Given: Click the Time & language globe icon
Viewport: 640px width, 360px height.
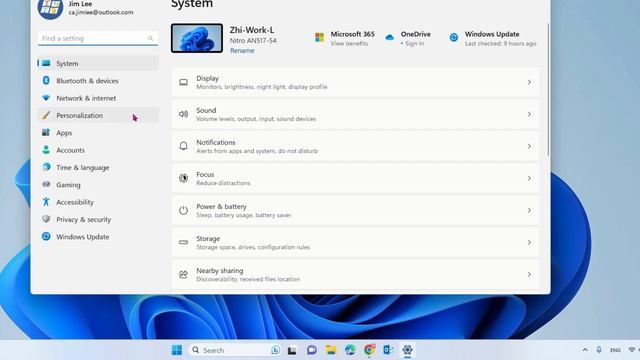Looking at the screenshot, I should pos(46,167).
